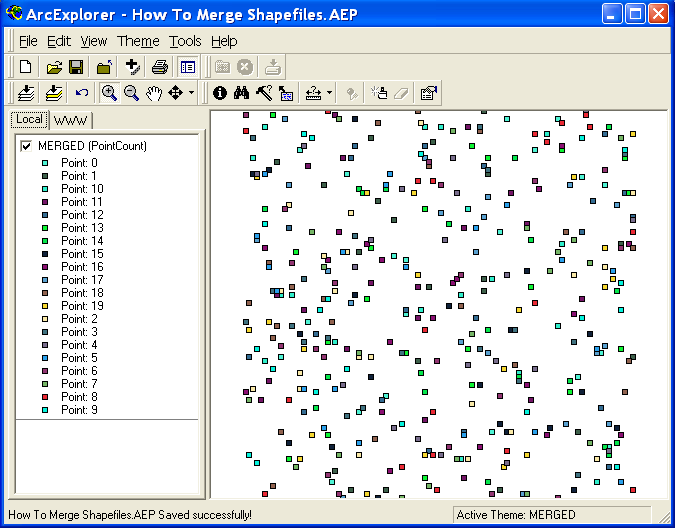Click the greyed-out address match icon
675x528 pixels.
click(352, 93)
